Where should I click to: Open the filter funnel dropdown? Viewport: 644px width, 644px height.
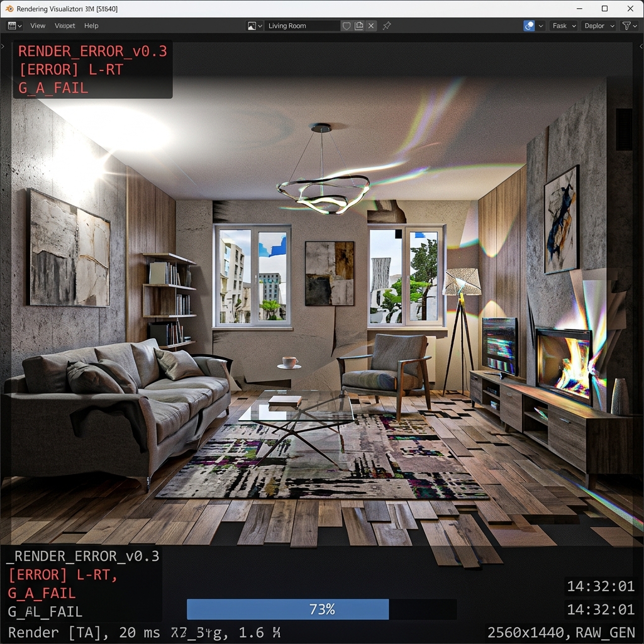(629, 26)
